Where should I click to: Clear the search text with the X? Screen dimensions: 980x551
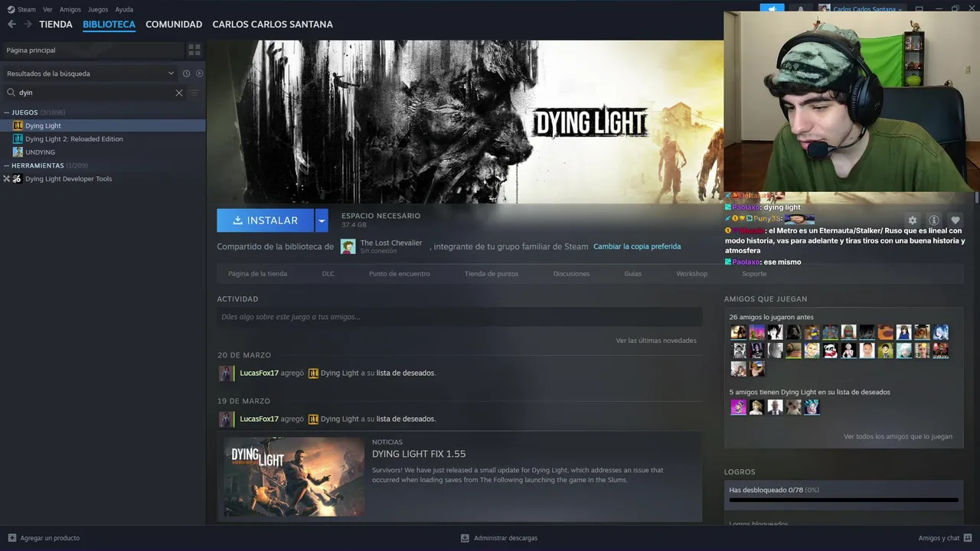[179, 93]
